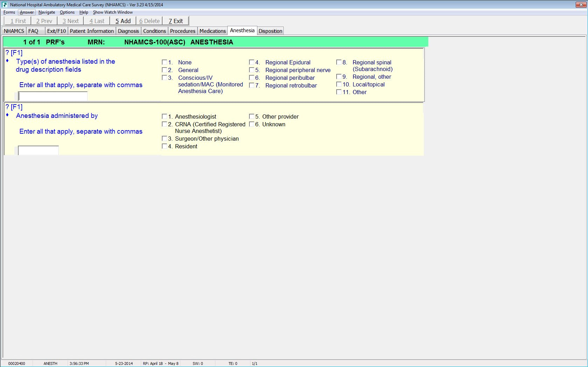Check the Regional retrobulbar box

coord(251,85)
